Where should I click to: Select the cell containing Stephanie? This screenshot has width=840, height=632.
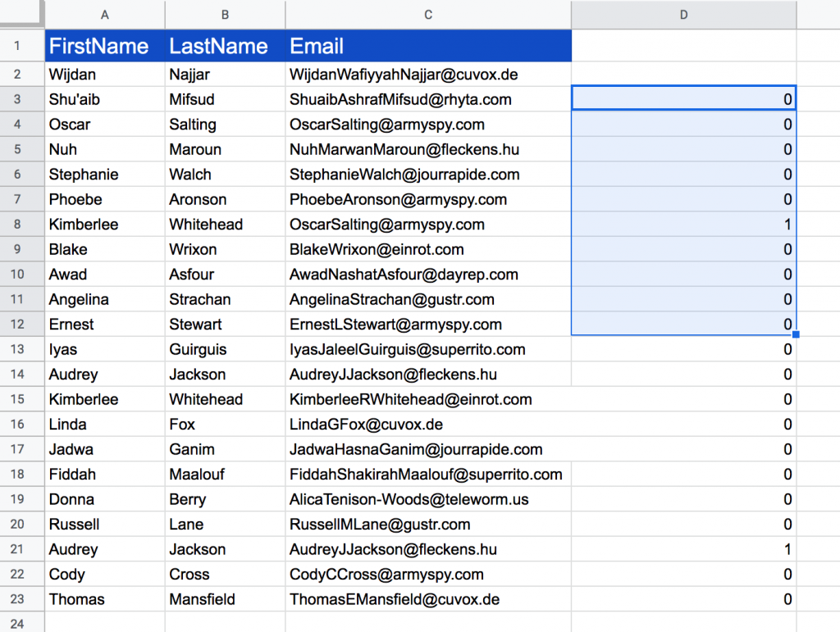tap(105, 174)
